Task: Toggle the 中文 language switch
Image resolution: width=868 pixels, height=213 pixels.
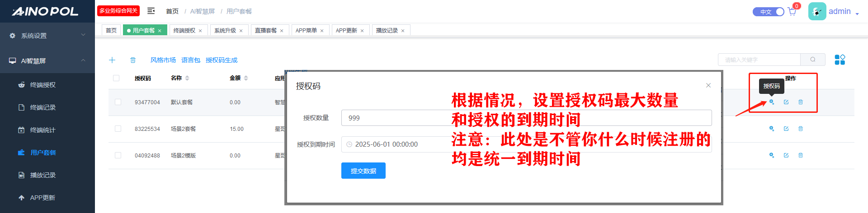Action: pyautogui.click(x=768, y=12)
